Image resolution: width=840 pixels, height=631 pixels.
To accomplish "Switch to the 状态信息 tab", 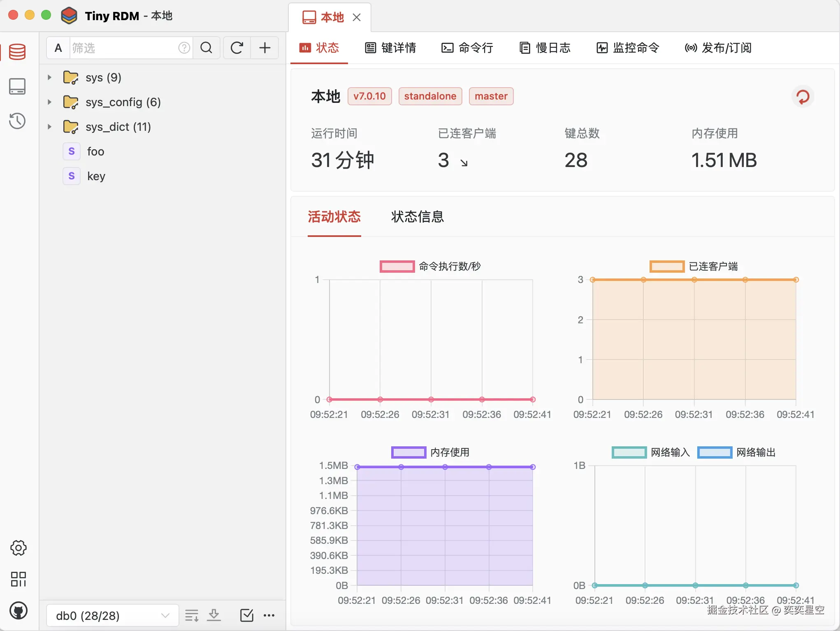I will (418, 217).
